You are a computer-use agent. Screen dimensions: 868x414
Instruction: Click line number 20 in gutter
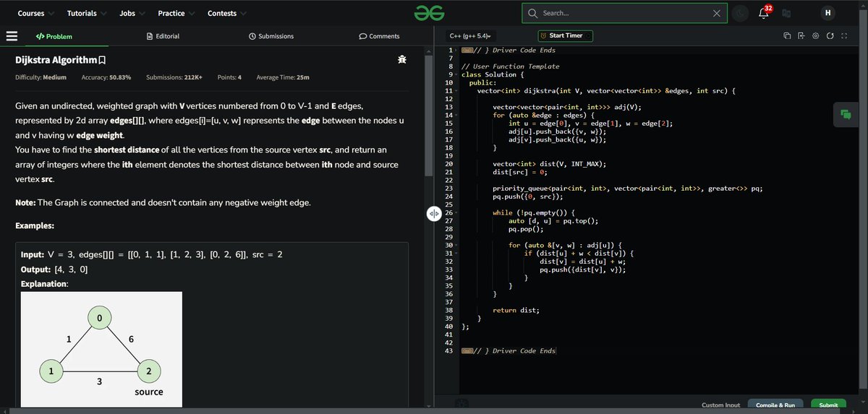448,164
